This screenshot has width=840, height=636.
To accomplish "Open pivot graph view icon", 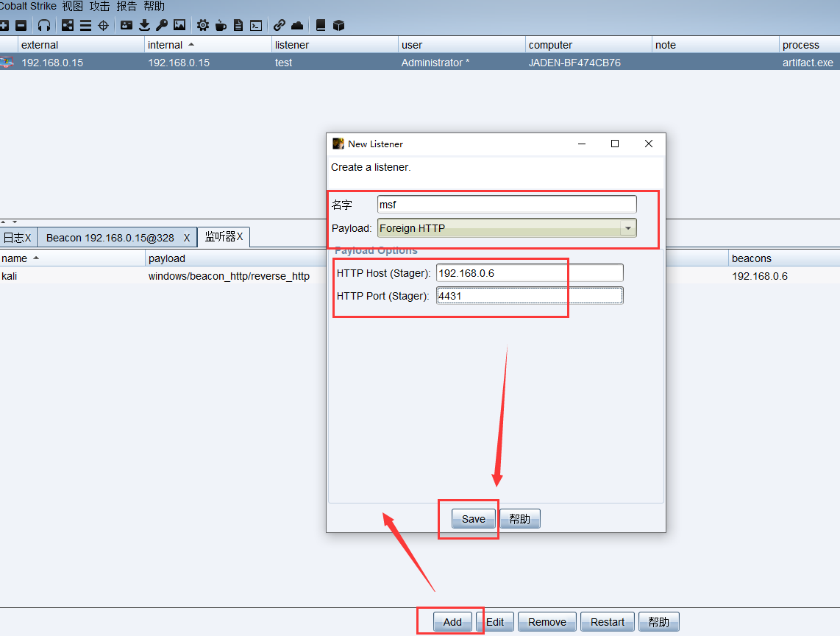I will point(68,25).
